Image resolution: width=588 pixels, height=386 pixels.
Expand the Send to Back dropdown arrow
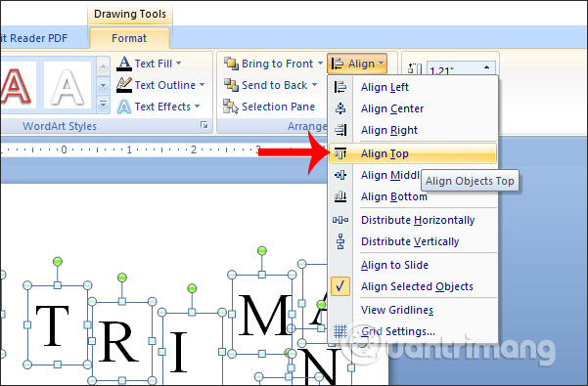[x=314, y=85]
